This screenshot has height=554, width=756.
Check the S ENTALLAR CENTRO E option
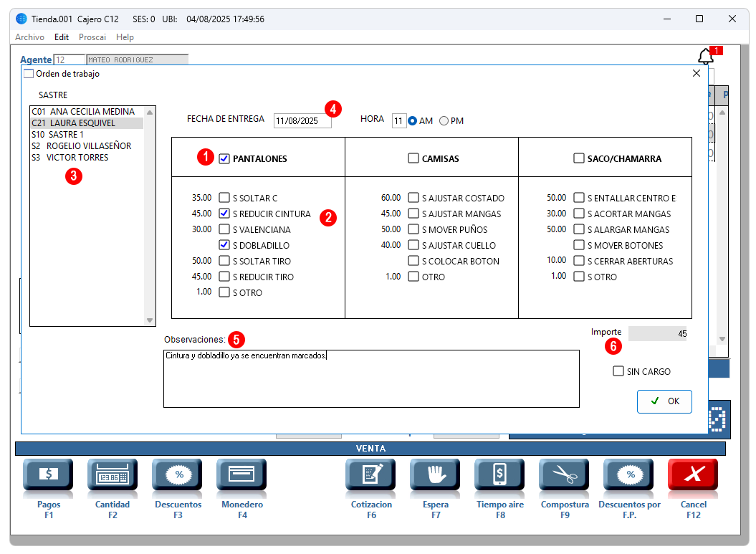point(578,198)
